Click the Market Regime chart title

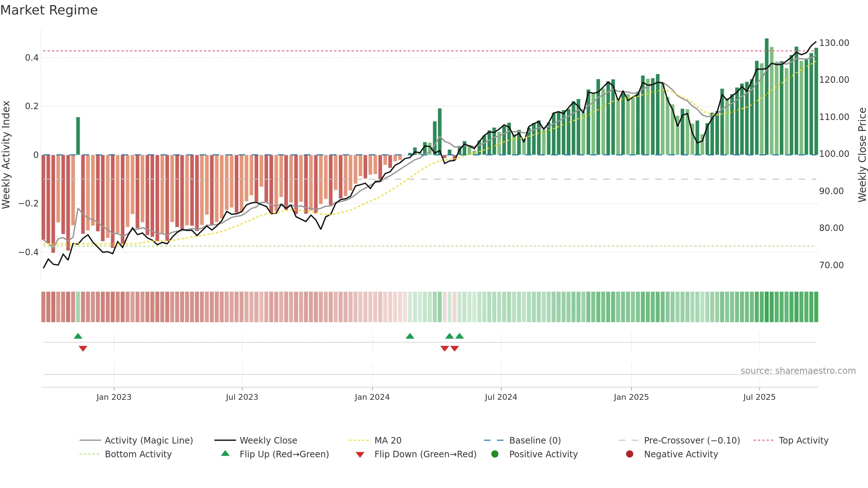49,10
